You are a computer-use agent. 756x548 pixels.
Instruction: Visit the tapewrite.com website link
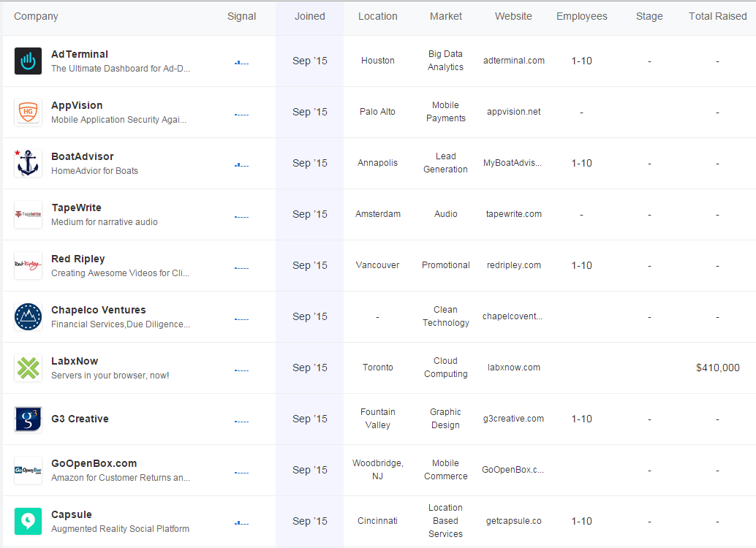513,214
